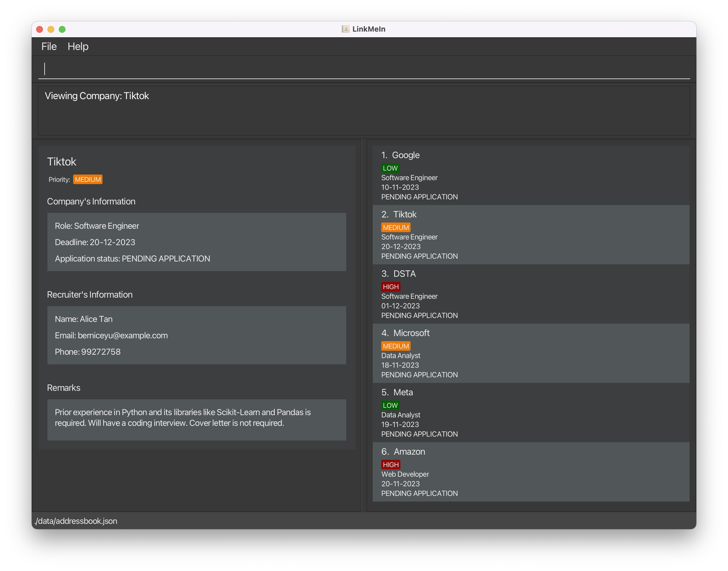The width and height of the screenshot is (728, 571).
Task: Click Microsoft's deadline 18-11-2023
Action: point(400,365)
